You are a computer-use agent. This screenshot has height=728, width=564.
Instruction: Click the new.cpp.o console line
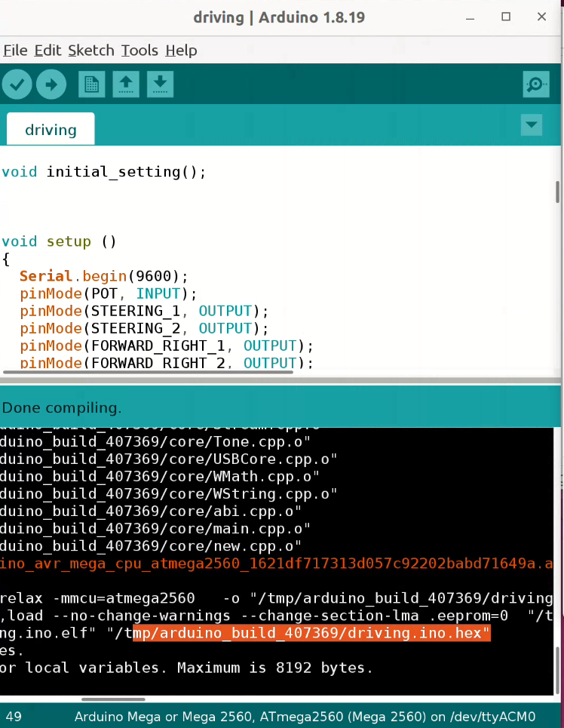pyautogui.click(x=151, y=546)
